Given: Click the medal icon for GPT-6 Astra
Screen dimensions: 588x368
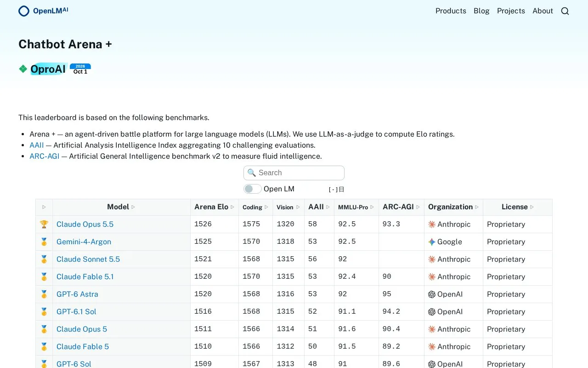Looking at the screenshot, I should [x=44, y=294].
